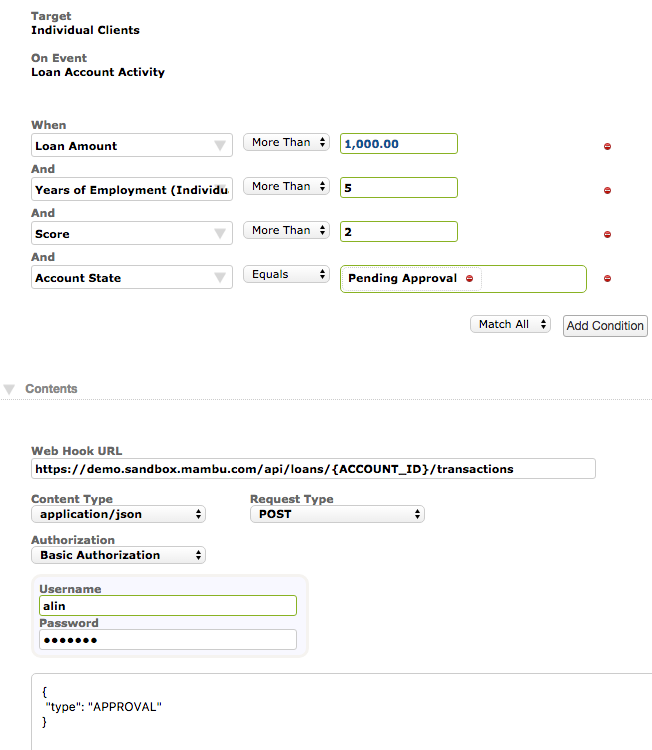Delete the Account State condition row
Image resolution: width=652 pixels, height=750 pixels.
[x=607, y=279]
